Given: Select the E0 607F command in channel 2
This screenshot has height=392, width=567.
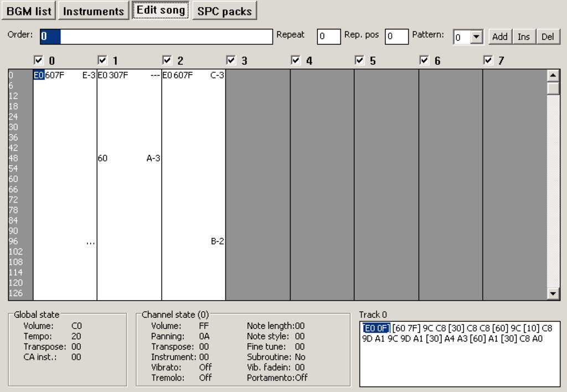Looking at the screenshot, I should (x=178, y=75).
